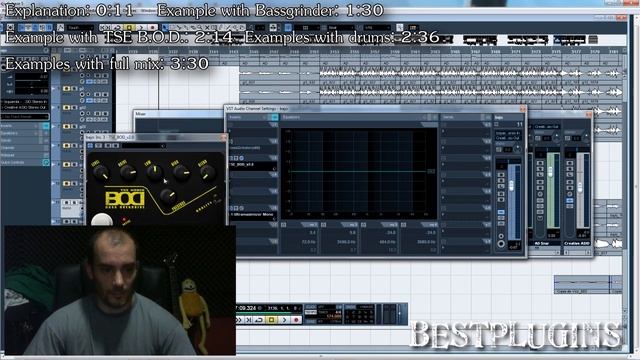The height and width of the screenshot is (360, 640).
Task: Open the fourth EQ band type dropdown
Action: (x=429, y=225)
